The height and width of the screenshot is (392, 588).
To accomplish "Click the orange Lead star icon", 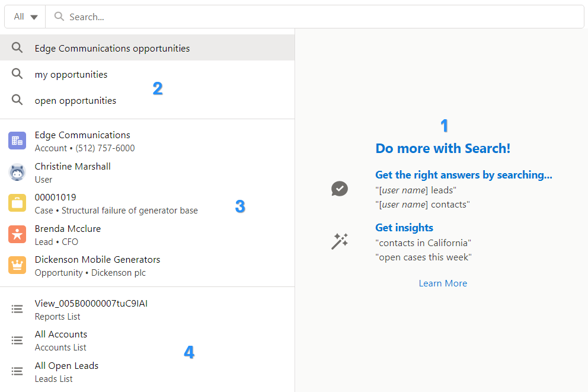I will coord(17,234).
